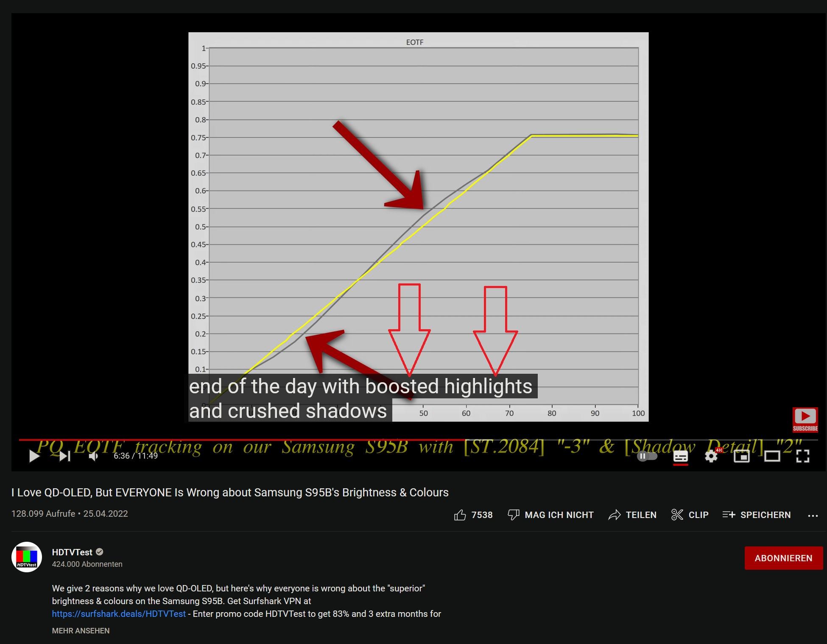Viewport: 827px width, 644px height.
Task: Skip to next video
Action: [x=64, y=456]
